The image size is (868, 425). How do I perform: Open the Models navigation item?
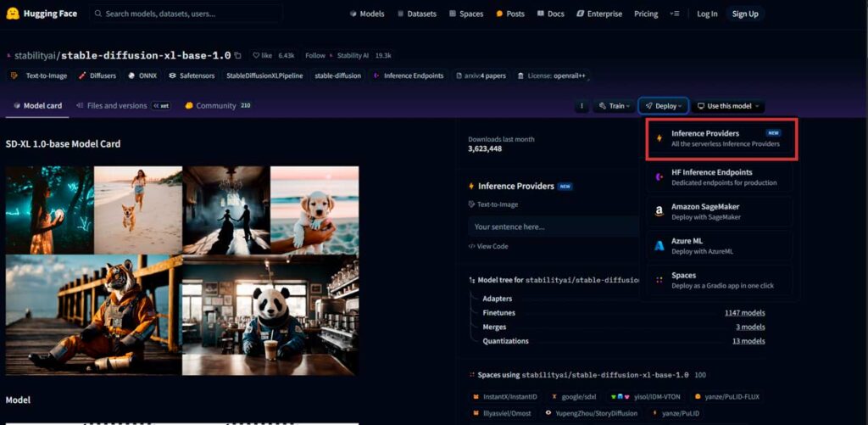[x=367, y=14]
